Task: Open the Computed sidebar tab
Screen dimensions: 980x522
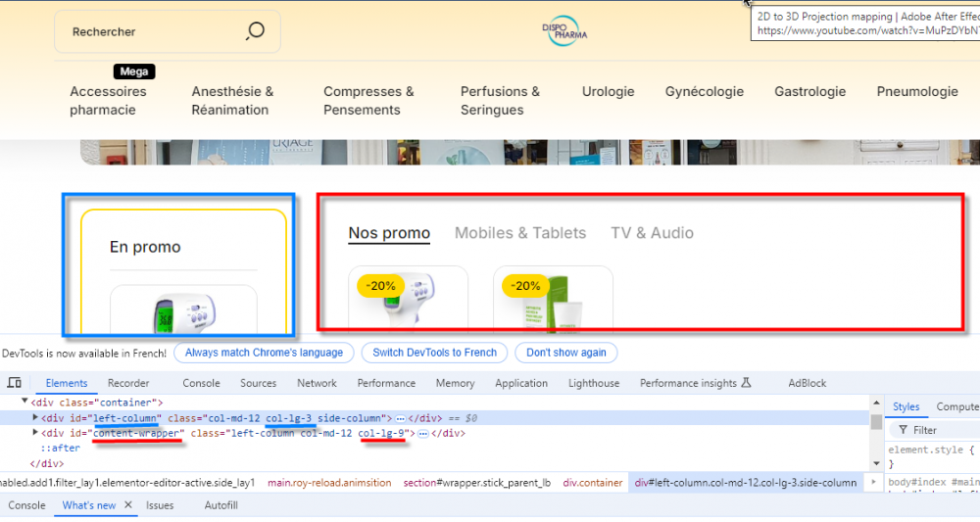Action: (956, 407)
